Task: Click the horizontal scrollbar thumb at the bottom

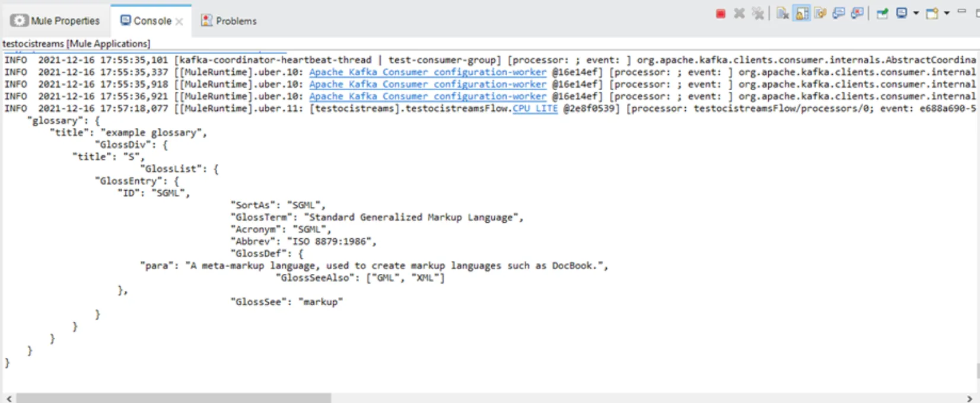Action: pyautogui.click(x=173, y=398)
